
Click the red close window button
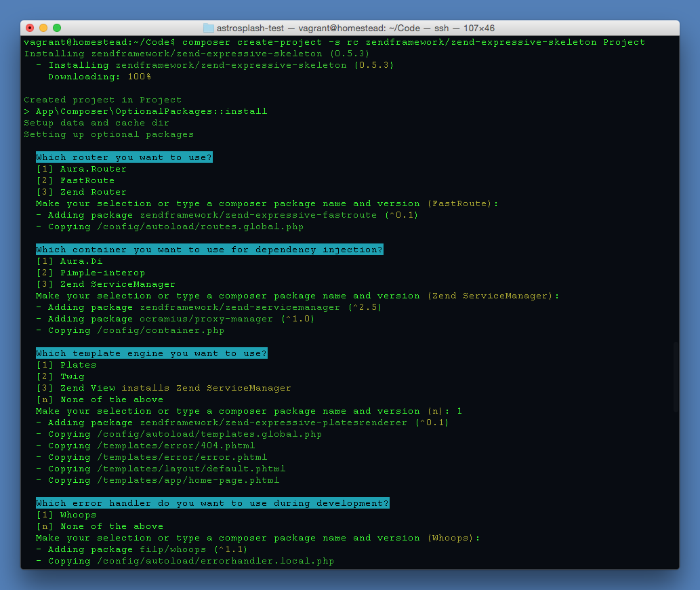point(30,28)
